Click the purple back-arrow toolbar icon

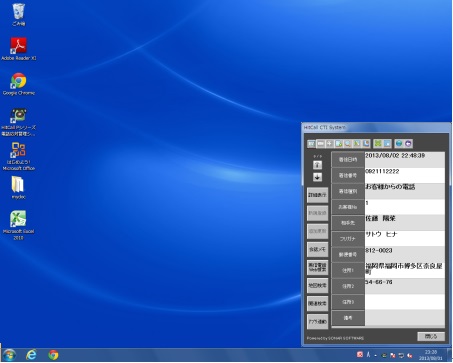tap(408, 144)
